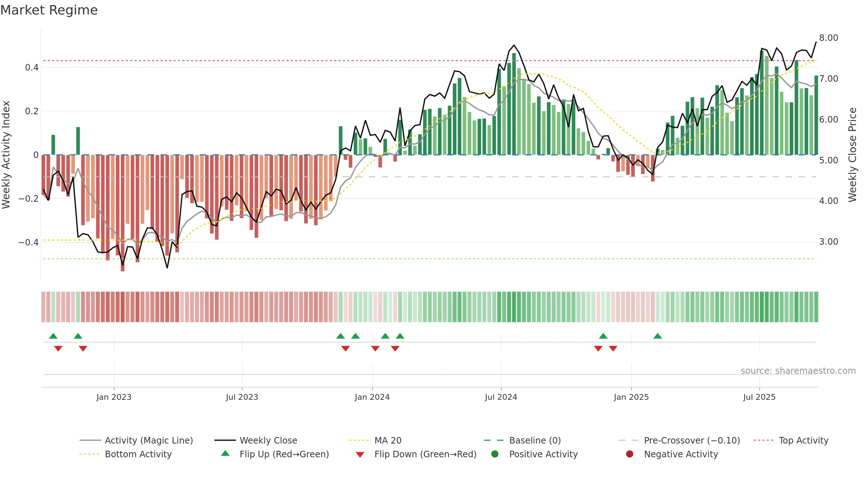Click the Market Regime chart title
Screen dimensions: 868x488
tap(49, 10)
